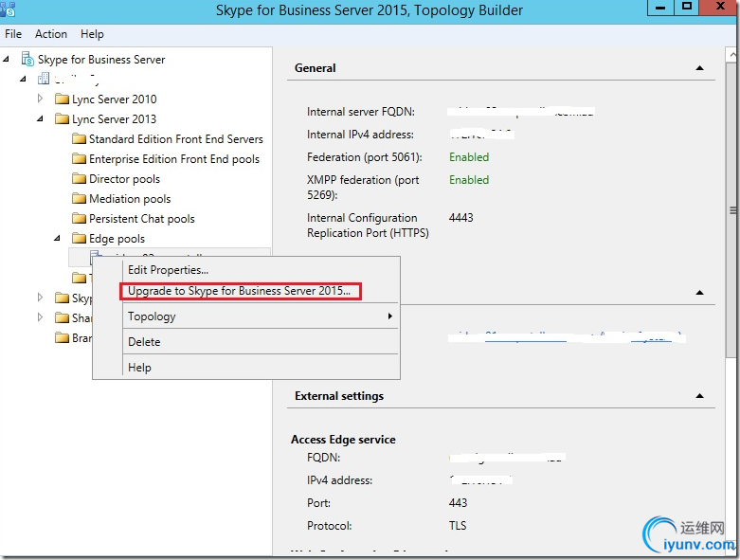Collapse the External settings section

tap(700, 396)
